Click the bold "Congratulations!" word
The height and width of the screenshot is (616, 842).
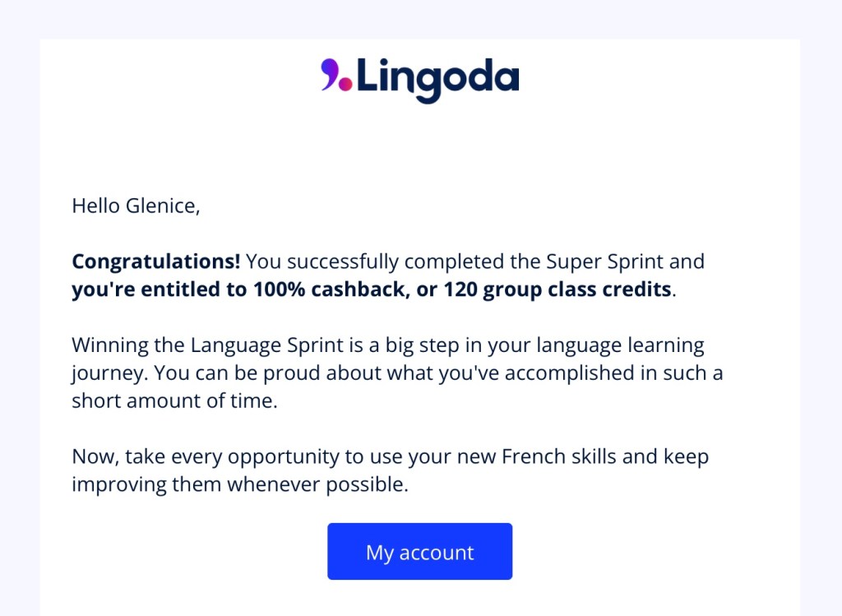(156, 262)
